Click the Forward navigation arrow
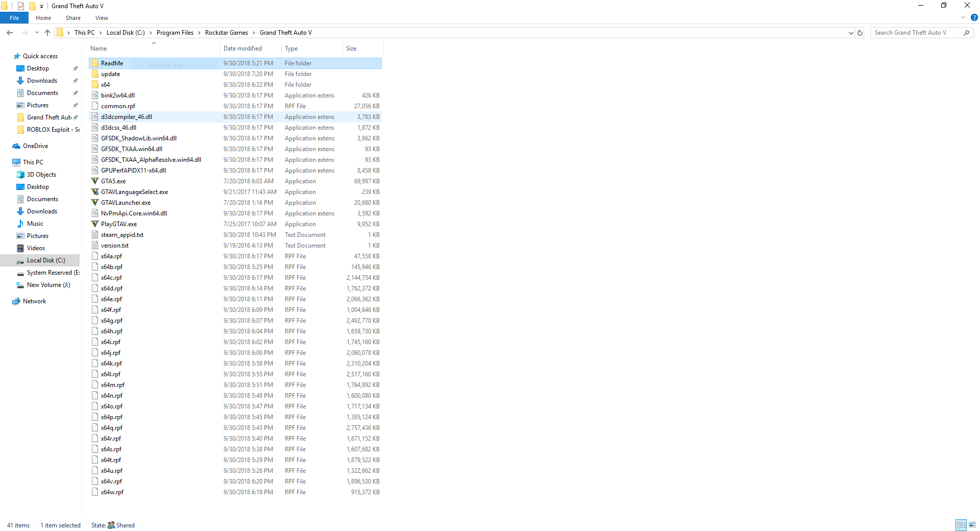The width and height of the screenshot is (980, 531). 24,33
